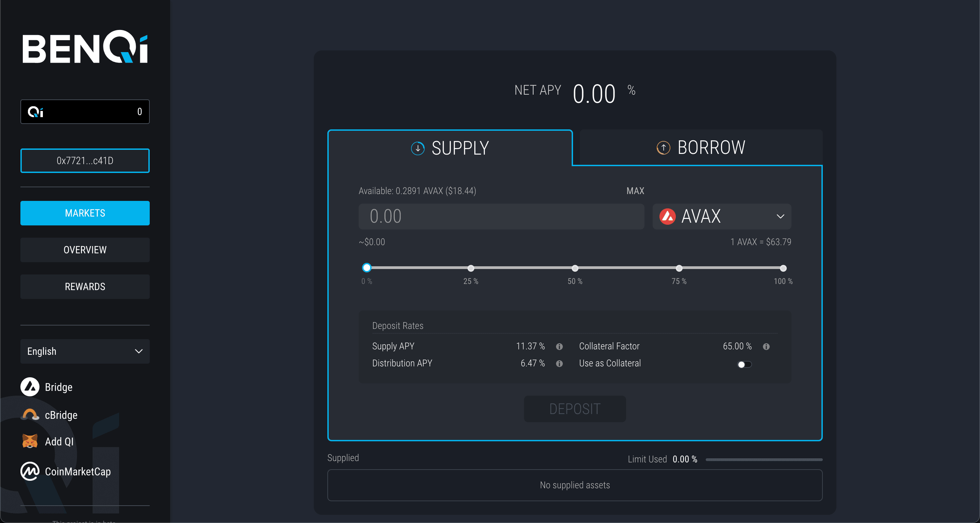Toggle Use as Collateral switch

pos(745,365)
